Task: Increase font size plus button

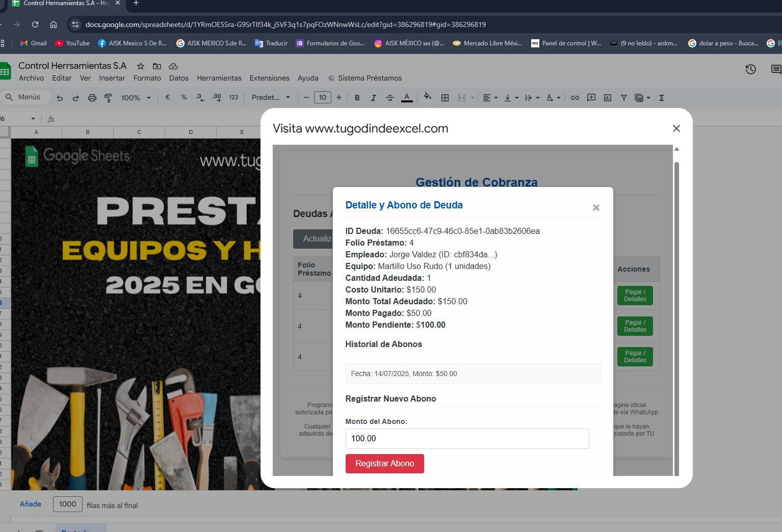Action: tap(339, 97)
